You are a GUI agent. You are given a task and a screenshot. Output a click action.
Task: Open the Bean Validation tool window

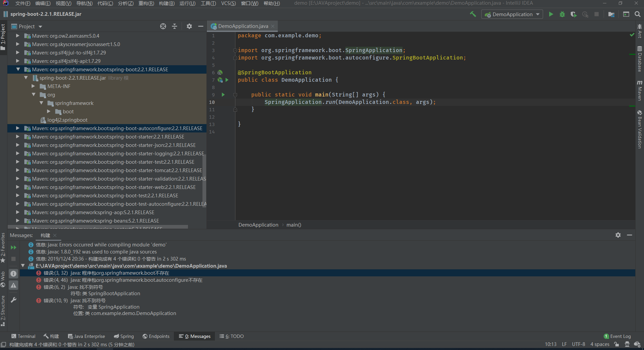coord(640,130)
